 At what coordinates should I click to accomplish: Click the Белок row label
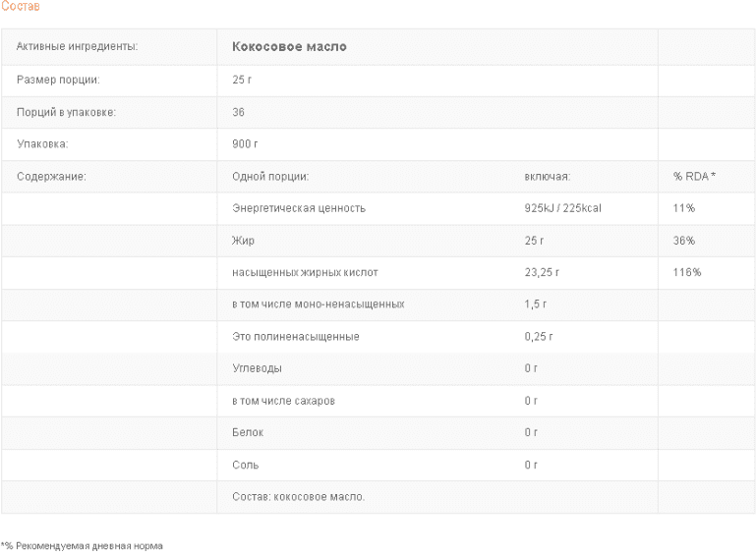point(248,432)
